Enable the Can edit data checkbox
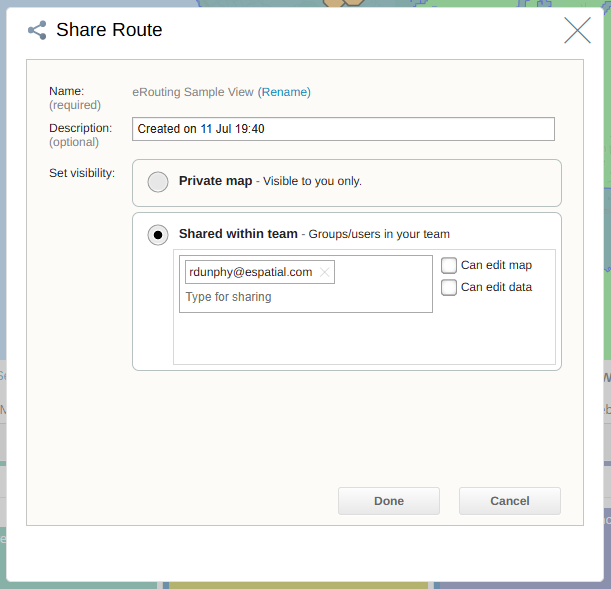The width and height of the screenshot is (611, 589). coord(449,287)
